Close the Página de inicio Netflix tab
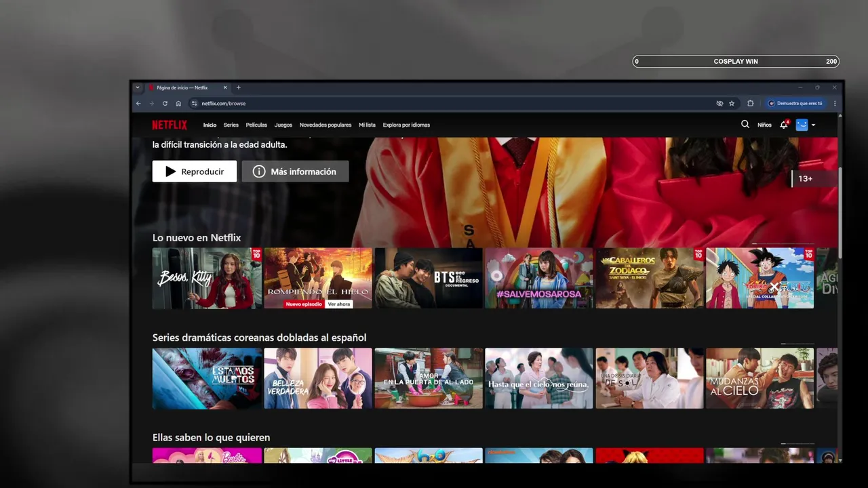This screenshot has width=868, height=488. [x=225, y=87]
